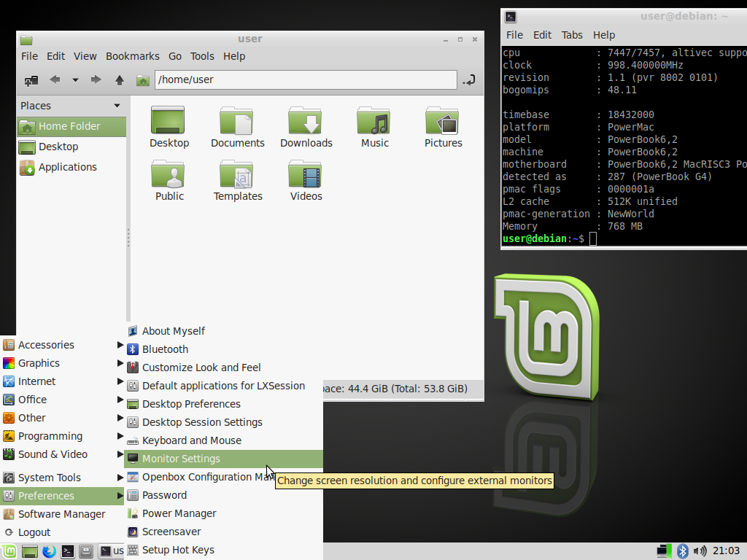Open Default applications for LXSession

point(223,386)
